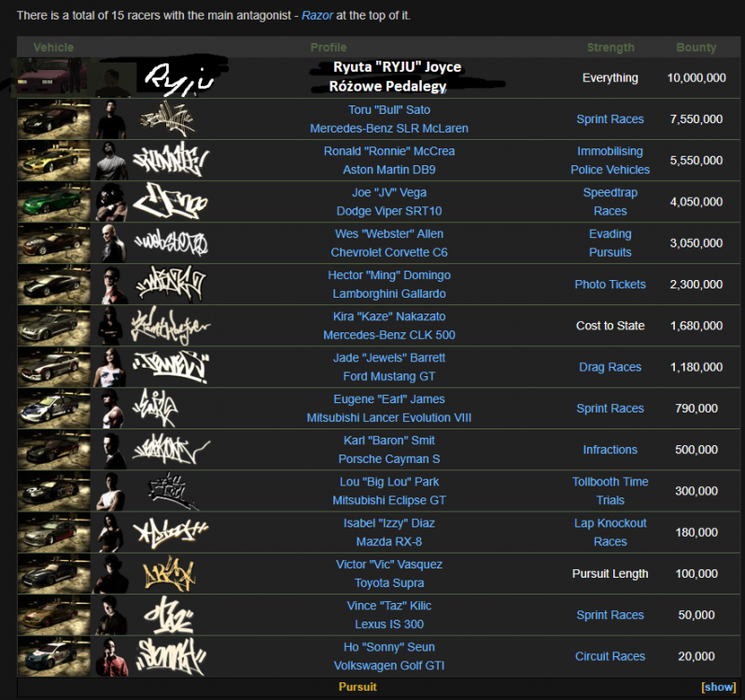The image size is (745, 700).
Task: Click the Ming graffiti tag
Action: tap(170, 284)
